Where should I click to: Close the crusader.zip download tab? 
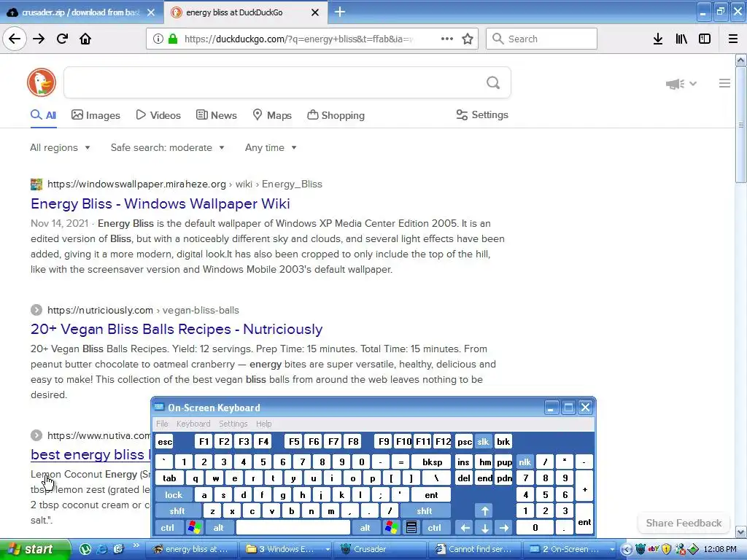(x=151, y=12)
